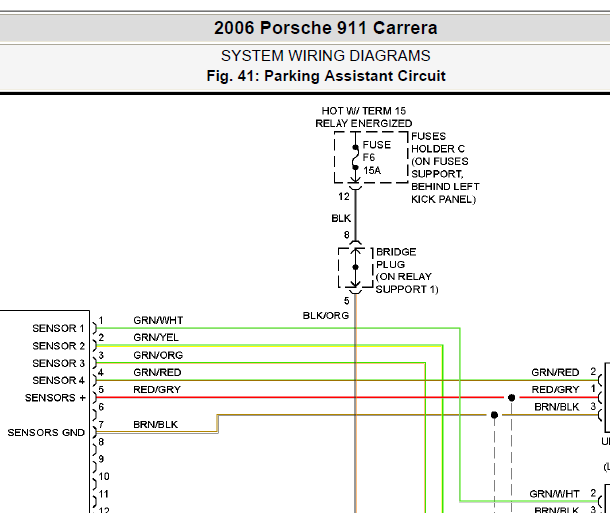Click the 'GRN/ORG' wire label
The image size is (610, 513).
(158, 355)
